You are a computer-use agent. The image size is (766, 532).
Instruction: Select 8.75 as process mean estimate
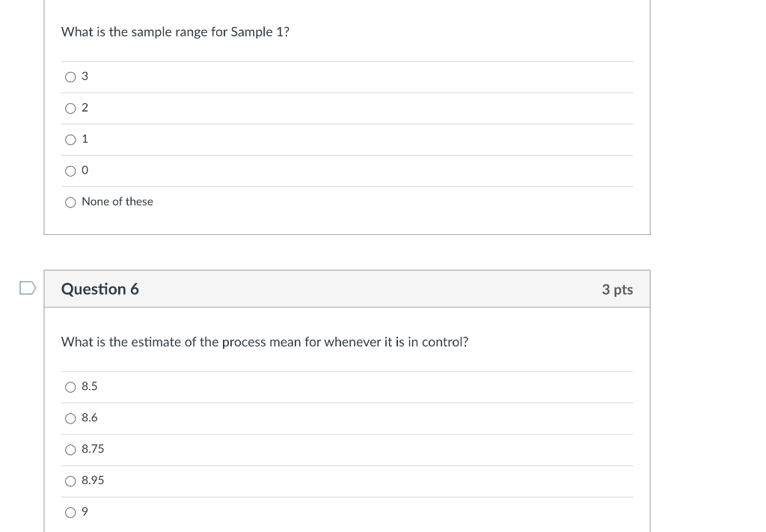click(x=70, y=450)
